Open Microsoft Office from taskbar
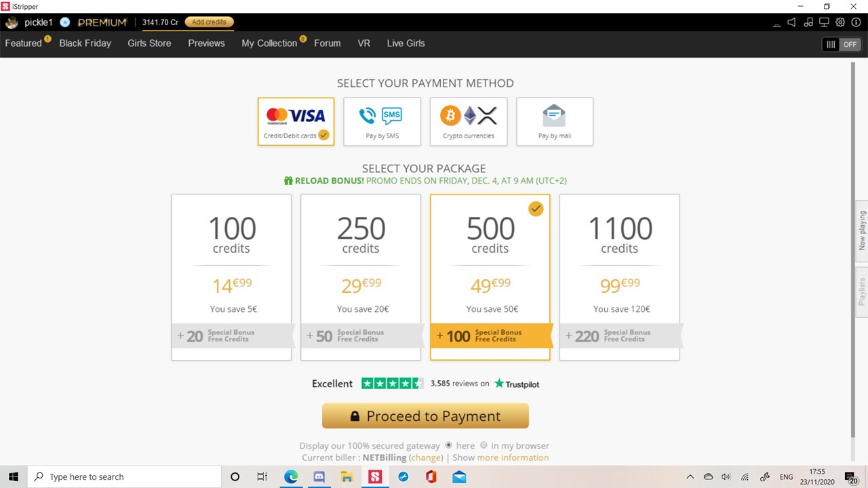868x488 pixels. (431, 476)
